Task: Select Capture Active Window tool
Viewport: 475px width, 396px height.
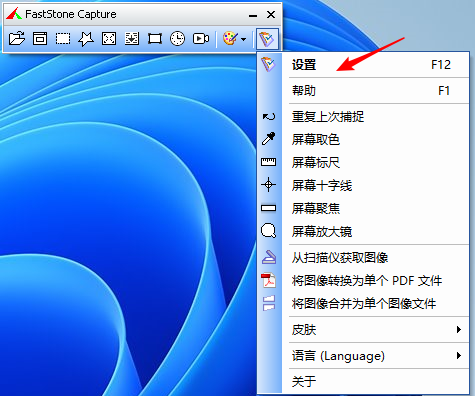Action: tap(40, 39)
